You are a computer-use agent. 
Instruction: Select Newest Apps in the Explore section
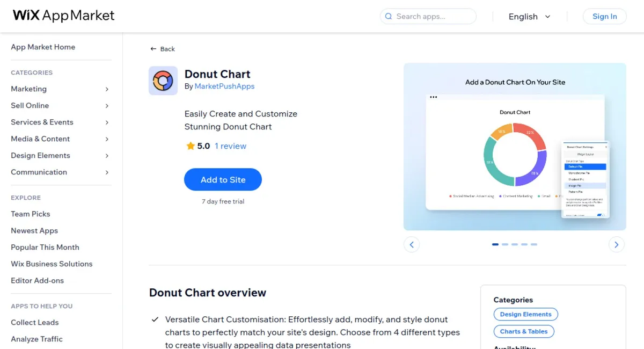click(x=34, y=230)
